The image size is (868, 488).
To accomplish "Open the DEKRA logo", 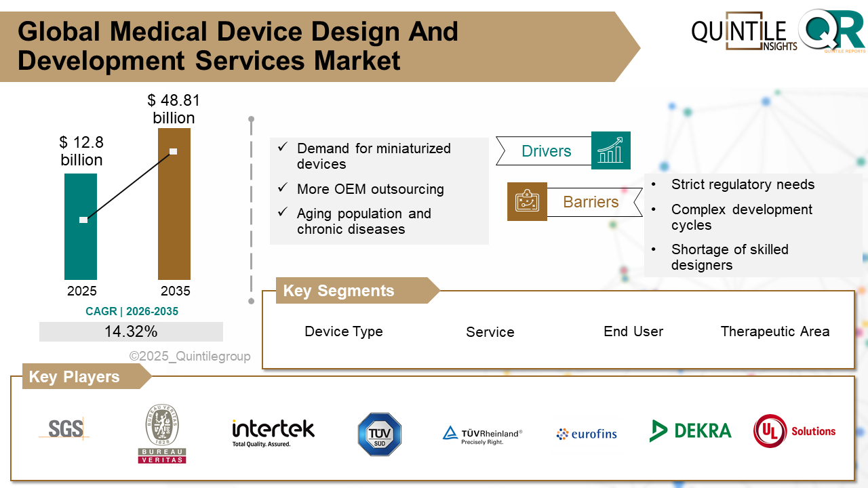I will coord(690,430).
